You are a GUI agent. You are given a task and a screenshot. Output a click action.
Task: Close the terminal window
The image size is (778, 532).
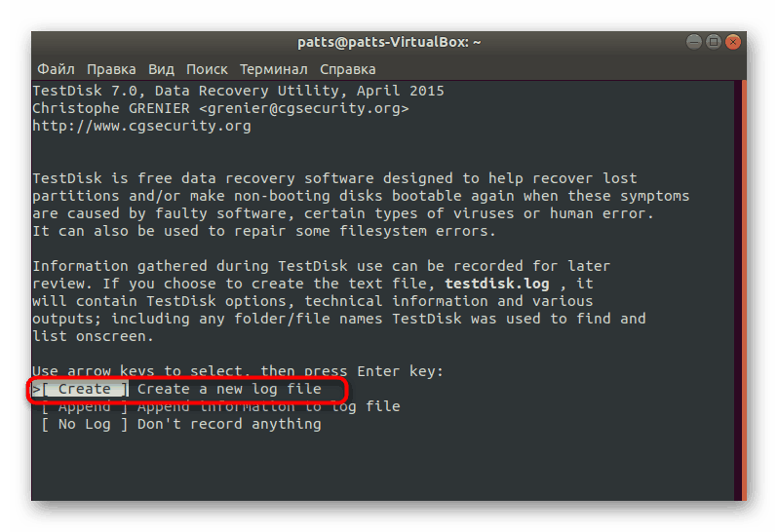[731, 43]
